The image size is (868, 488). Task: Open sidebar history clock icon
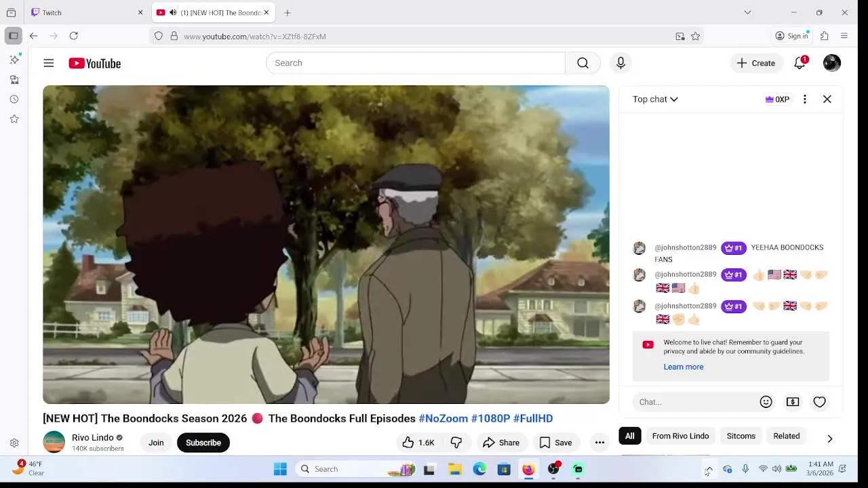(14, 99)
